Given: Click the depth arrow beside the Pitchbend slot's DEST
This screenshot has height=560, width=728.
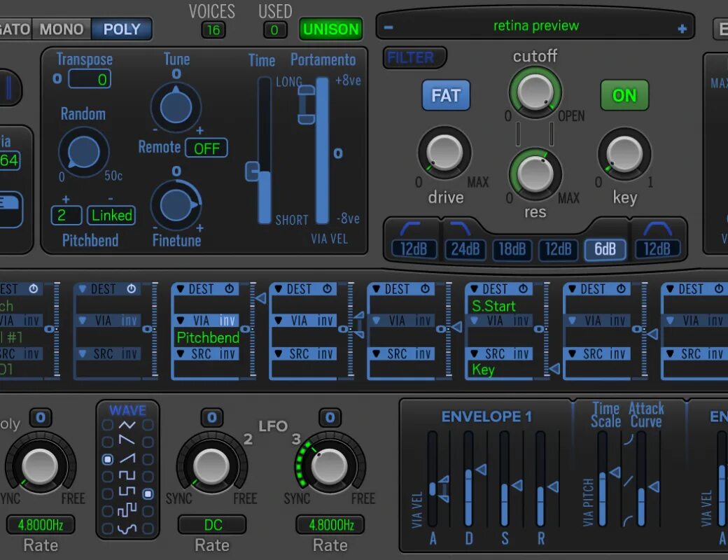Looking at the screenshot, I should pyautogui.click(x=261, y=298).
